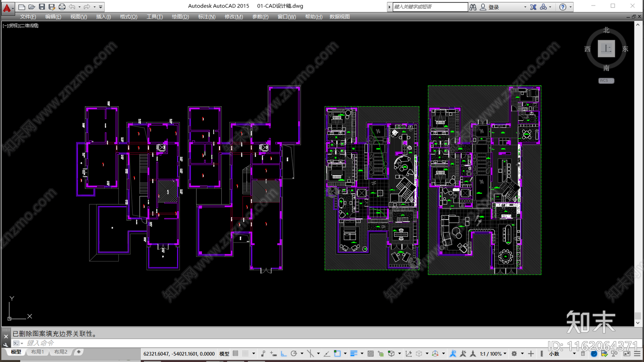Close the command line with the X button

tap(6, 336)
